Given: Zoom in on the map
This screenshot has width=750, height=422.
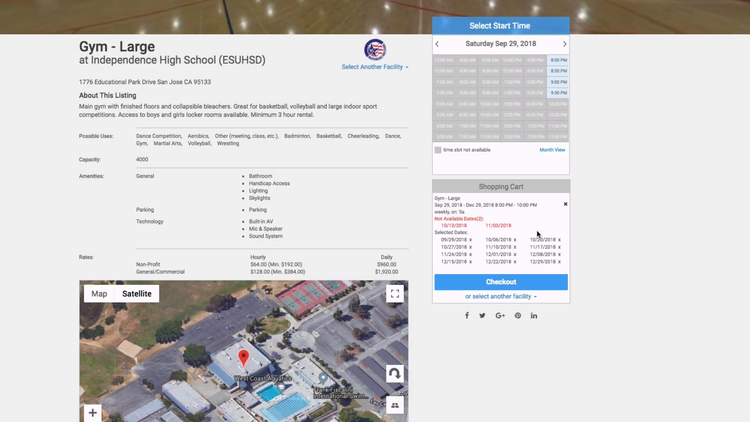Looking at the screenshot, I should [x=92, y=412].
